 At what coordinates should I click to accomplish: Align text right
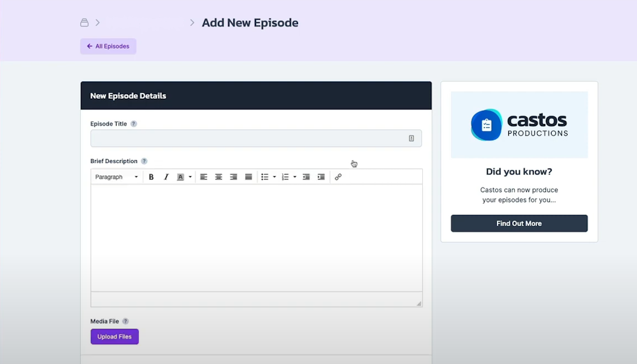pos(234,177)
